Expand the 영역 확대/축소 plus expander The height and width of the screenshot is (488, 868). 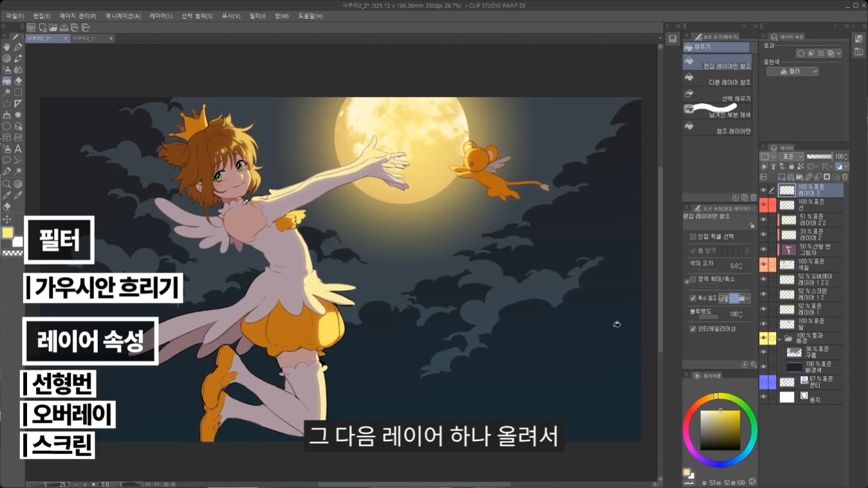click(687, 281)
